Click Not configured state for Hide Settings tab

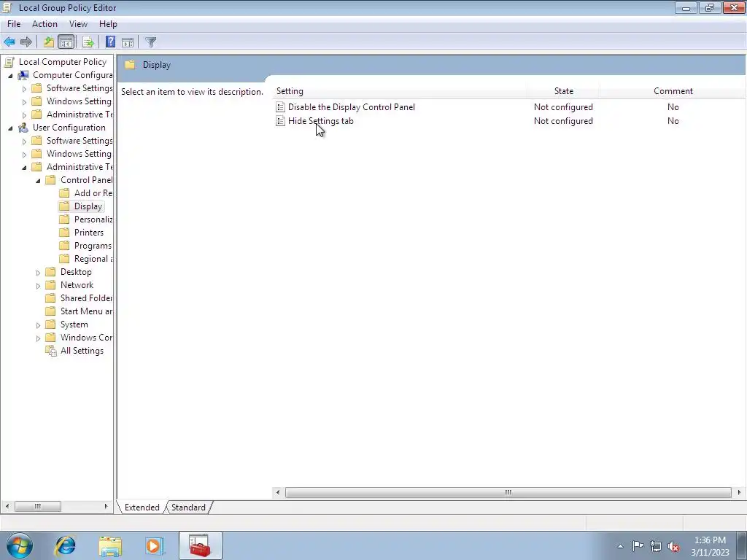pyautogui.click(x=563, y=121)
